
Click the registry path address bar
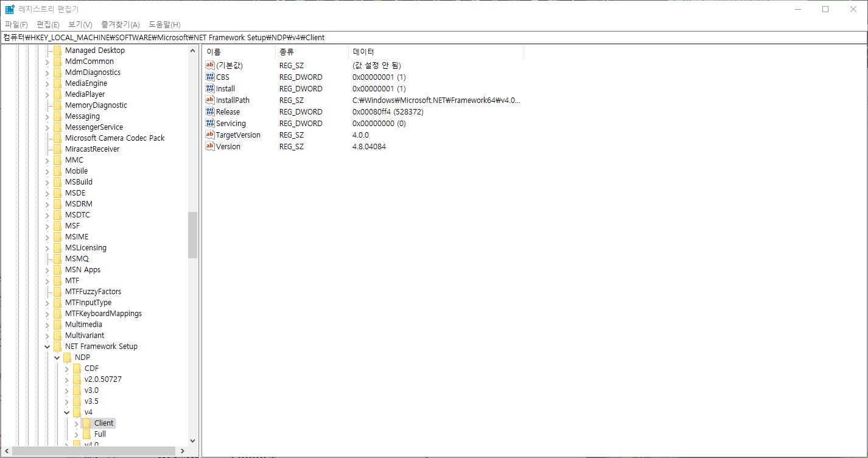tap(433, 37)
